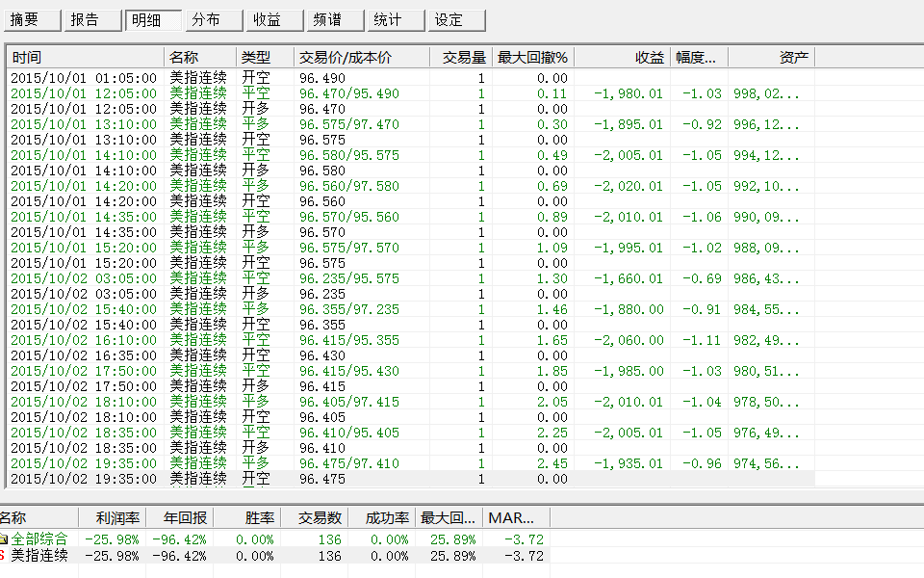Sort trades by 收益 column header

(623, 58)
